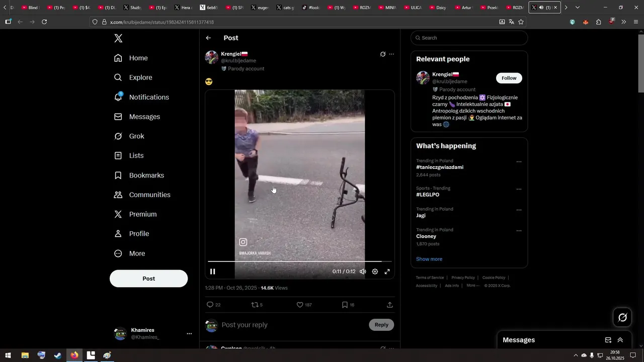Pause the video
Viewport: 644px width, 362px height.
click(213, 271)
